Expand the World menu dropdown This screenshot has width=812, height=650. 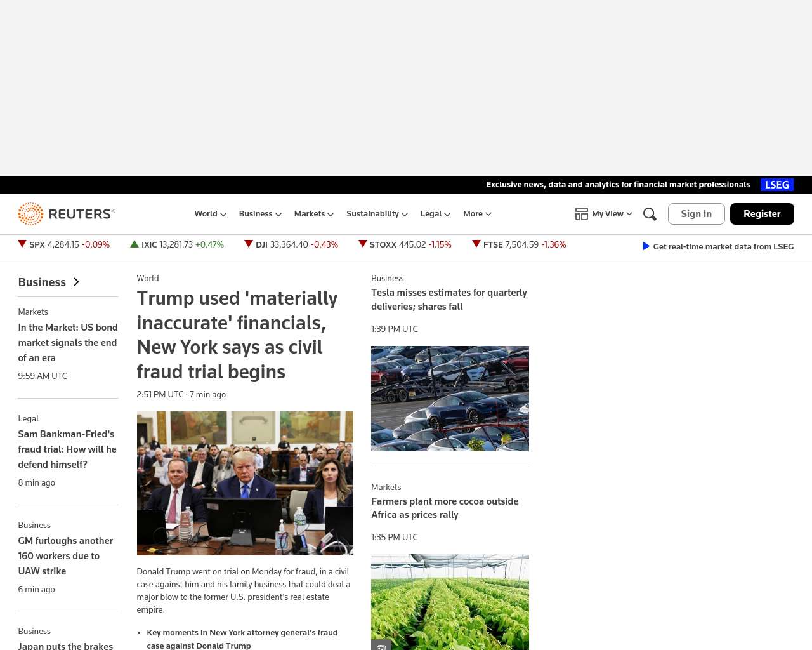[210, 214]
